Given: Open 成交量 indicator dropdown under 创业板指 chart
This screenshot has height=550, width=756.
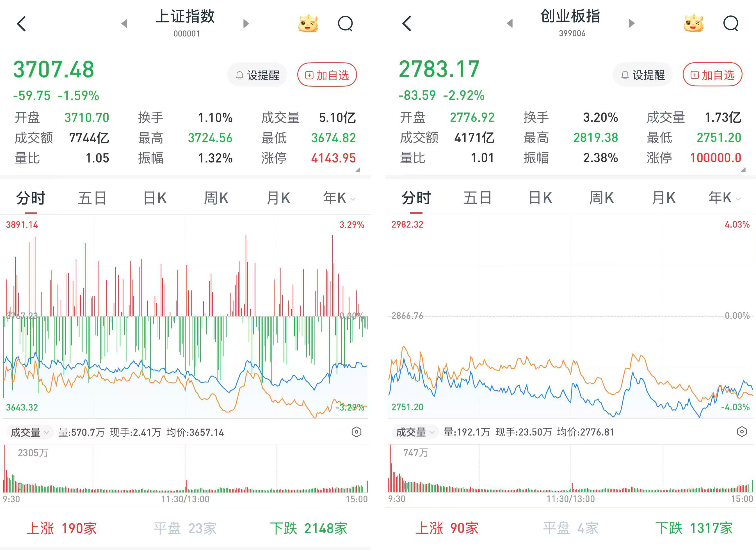Looking at the screenshot, I should coord(415,432).
